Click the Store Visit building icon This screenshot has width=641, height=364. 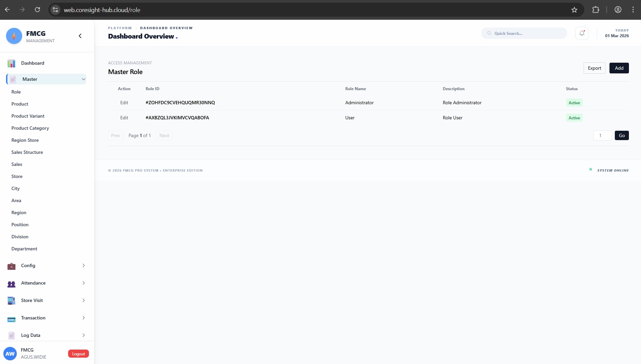11,301
